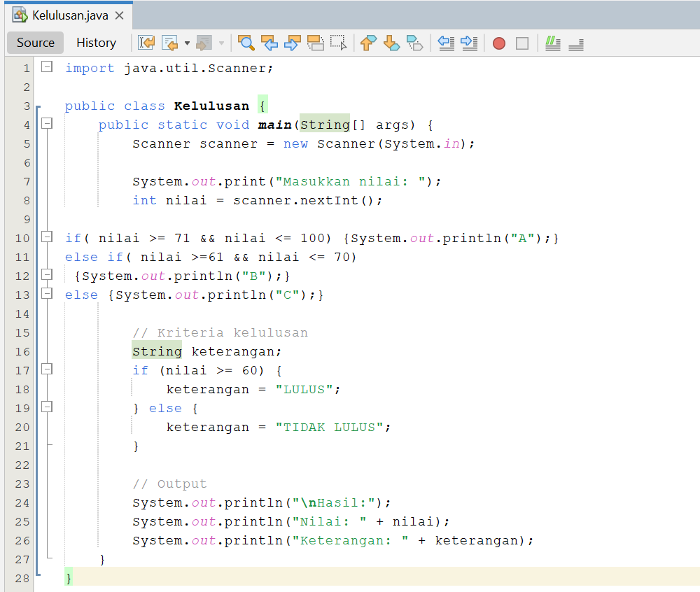Viewport: 700px width, 592px height.
Task: Uncomment the selected lines
Action: click(576, 43)
